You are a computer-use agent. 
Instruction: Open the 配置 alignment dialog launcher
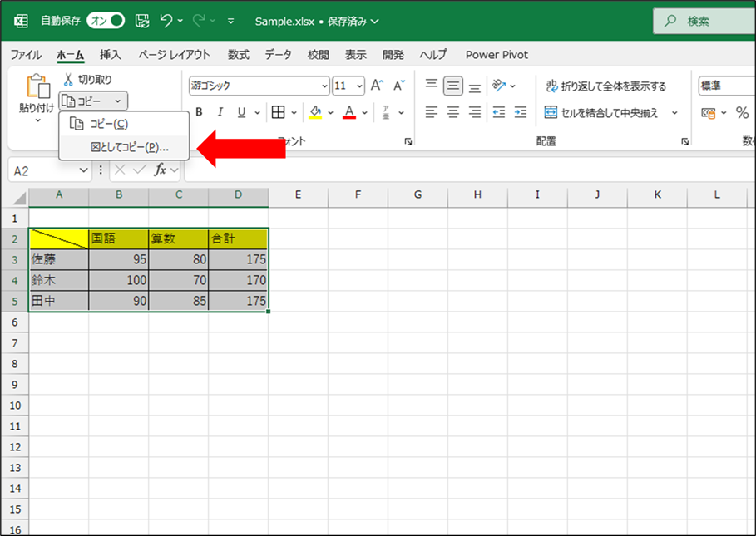(684, 141)
